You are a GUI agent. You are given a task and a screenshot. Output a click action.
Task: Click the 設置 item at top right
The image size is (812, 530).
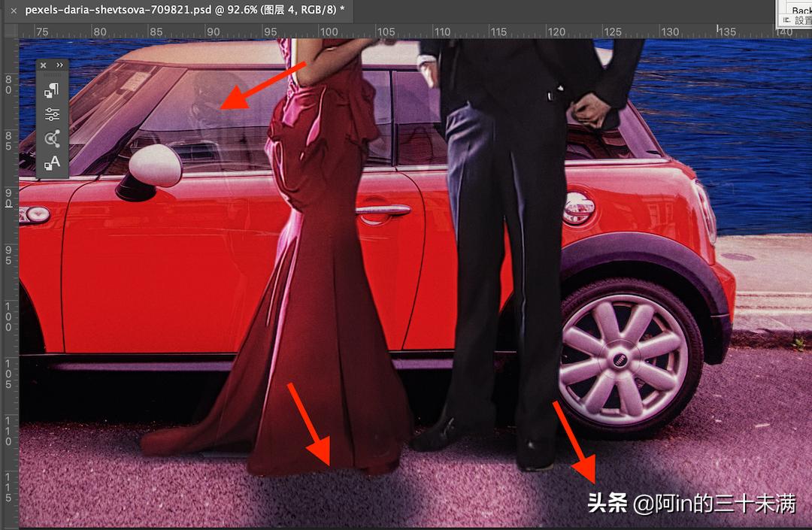[798, 21]
